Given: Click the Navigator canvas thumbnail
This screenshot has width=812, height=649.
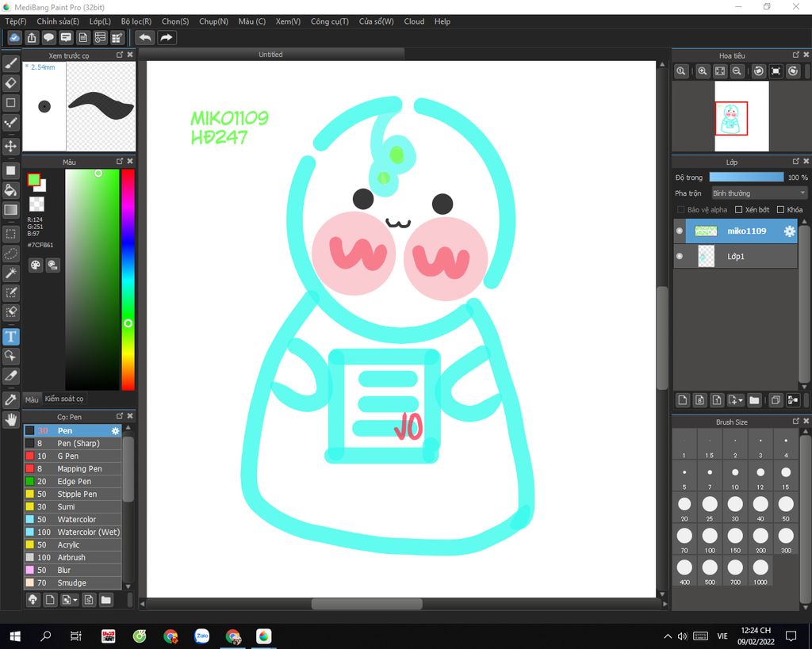Looking at the screenshot, I should click(741, 116).
